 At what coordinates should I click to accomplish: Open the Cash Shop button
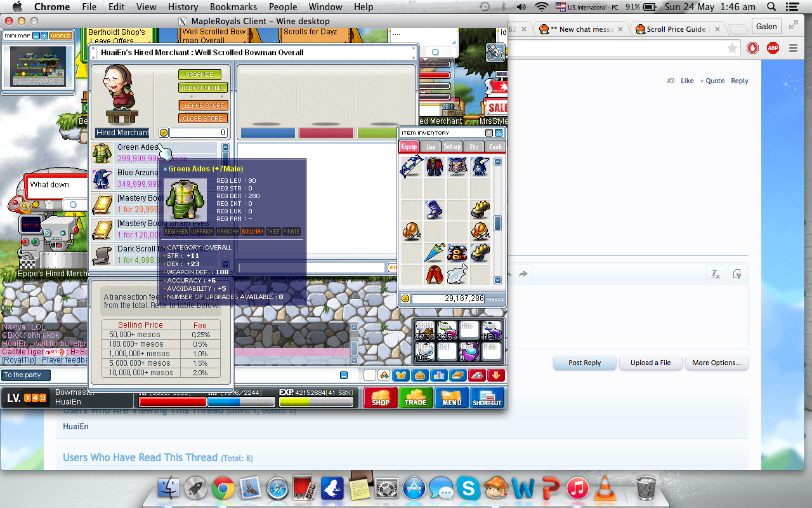pos(380,398)
